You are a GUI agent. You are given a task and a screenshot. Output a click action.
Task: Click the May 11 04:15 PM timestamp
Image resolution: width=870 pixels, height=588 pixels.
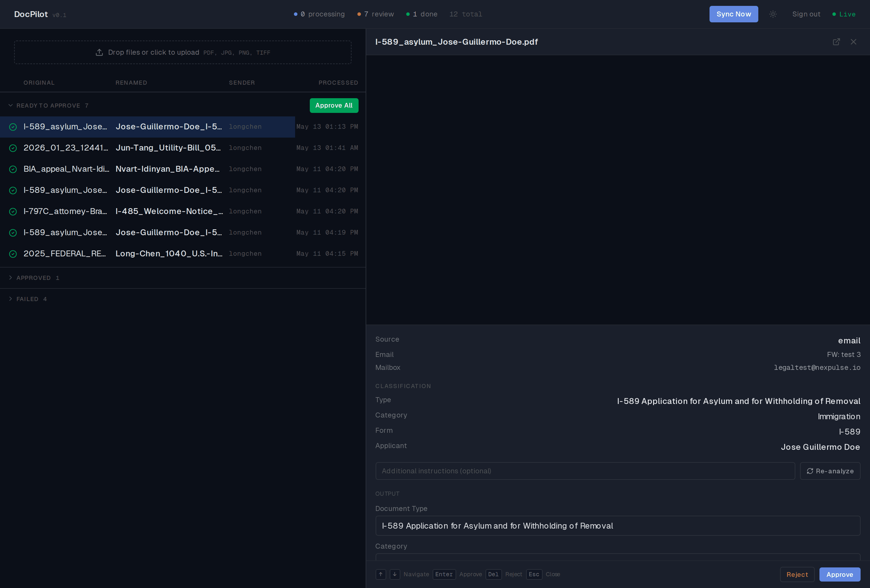pyautogui.click(x=327, y=253)
